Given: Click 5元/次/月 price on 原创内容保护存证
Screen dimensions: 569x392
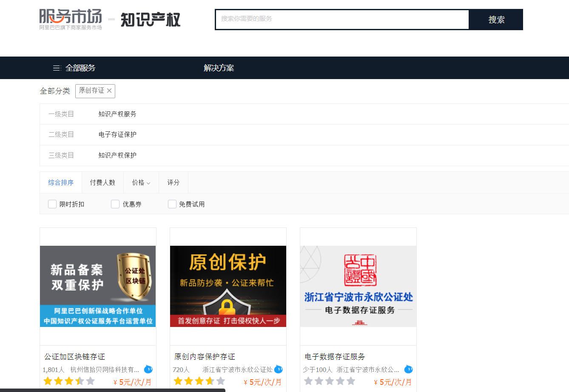Looking at the screenshot, I should [x=262, y=382].
